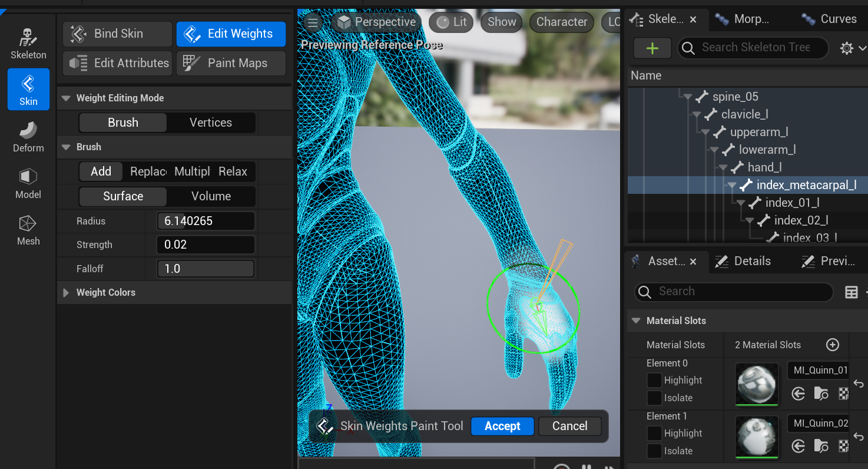
Task: Switch to the Details tab
Action: click(744, 261)
